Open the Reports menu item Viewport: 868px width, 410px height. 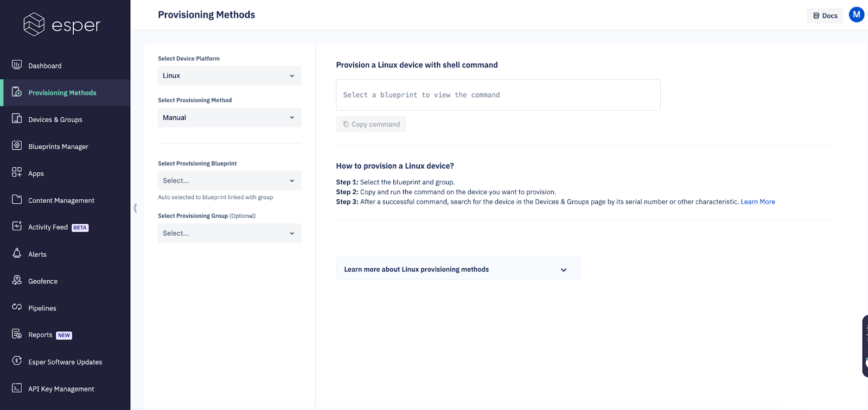tap(41, 335)
